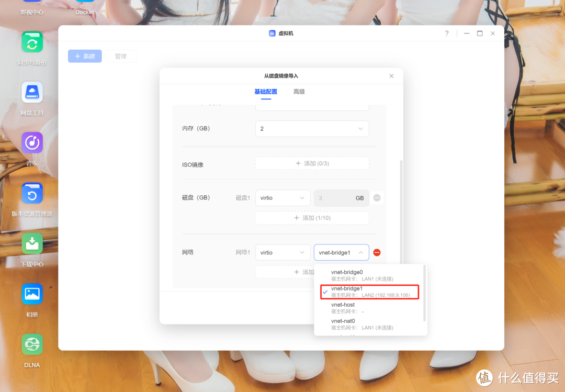
Task: Select the 基础配置 tab
Action: coord(266,92)
